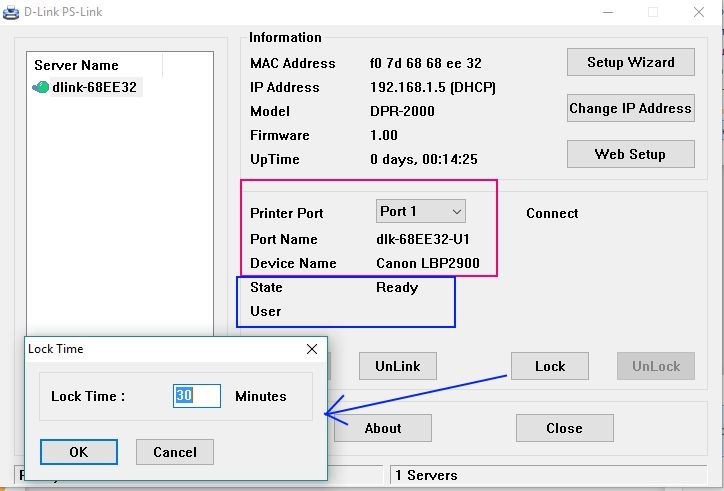Open Web Setup
This screenshot has height=491, width=724.
[630, 154]
